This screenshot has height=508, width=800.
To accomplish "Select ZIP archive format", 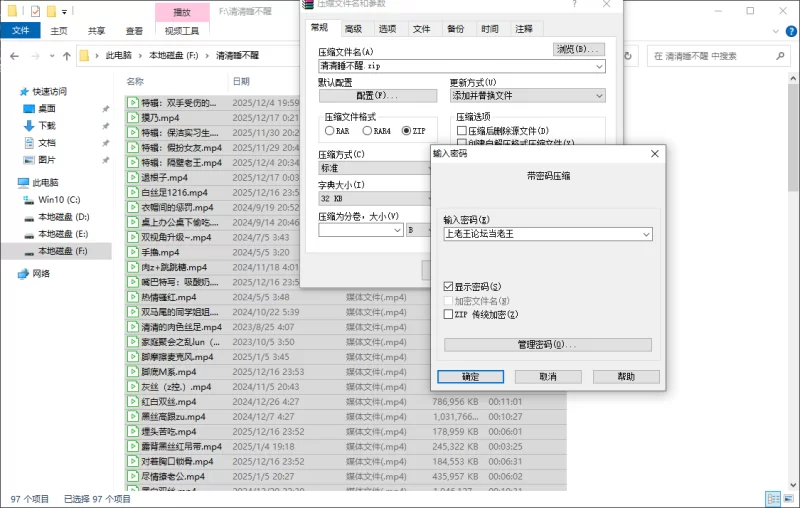I will click(406, 131).
